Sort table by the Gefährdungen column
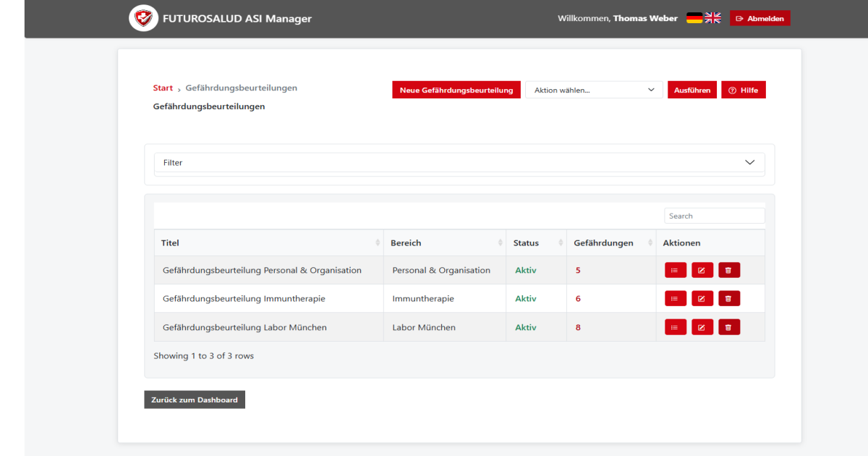 click(x=650, y=242)
